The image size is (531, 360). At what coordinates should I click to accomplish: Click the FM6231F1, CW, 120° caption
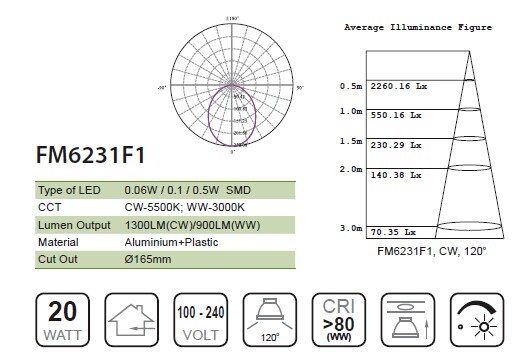click(432, 251)
